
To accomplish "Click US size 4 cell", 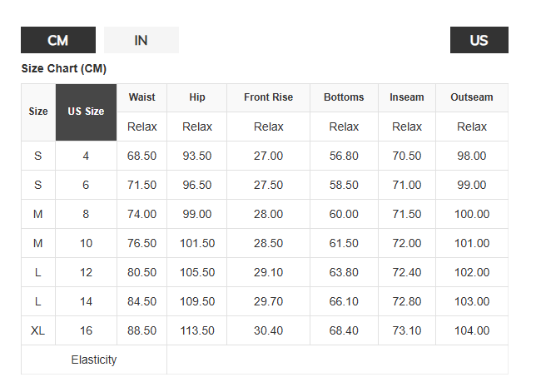I will coord(87,156).
